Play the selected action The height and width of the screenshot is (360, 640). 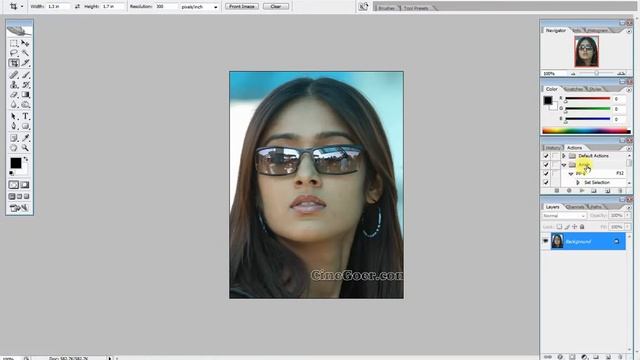pyautogui.click(x=581, y=191)
